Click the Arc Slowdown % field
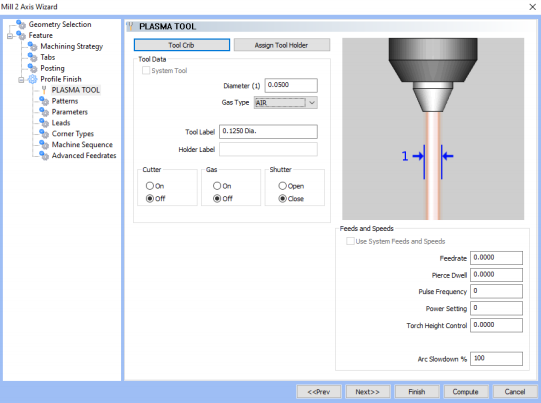Image resolution: width=541 pixels, height=403 pixels. click(496, 358)
